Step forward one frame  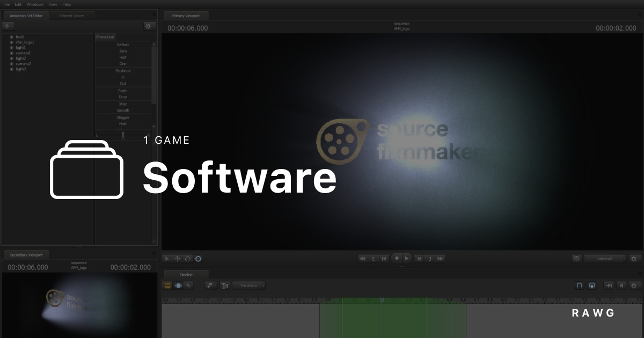[x=420, y=259]
